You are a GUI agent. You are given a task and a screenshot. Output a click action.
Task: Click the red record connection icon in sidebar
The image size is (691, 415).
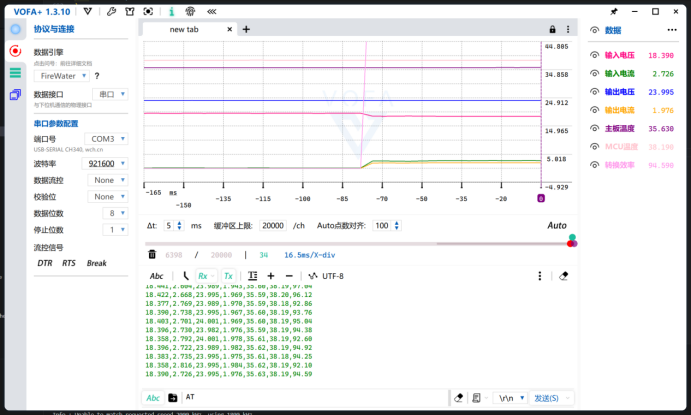pos(15,50)
